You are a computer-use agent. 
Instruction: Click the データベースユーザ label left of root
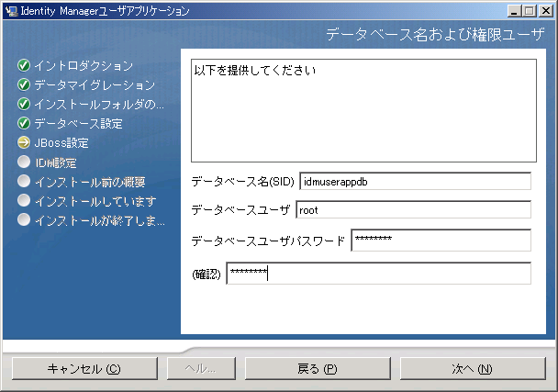click(x=241, y=209)
